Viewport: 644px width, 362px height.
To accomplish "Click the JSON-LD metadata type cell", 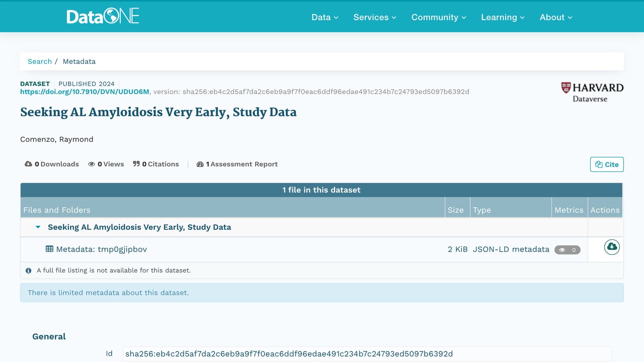I will tap(511, 249).
